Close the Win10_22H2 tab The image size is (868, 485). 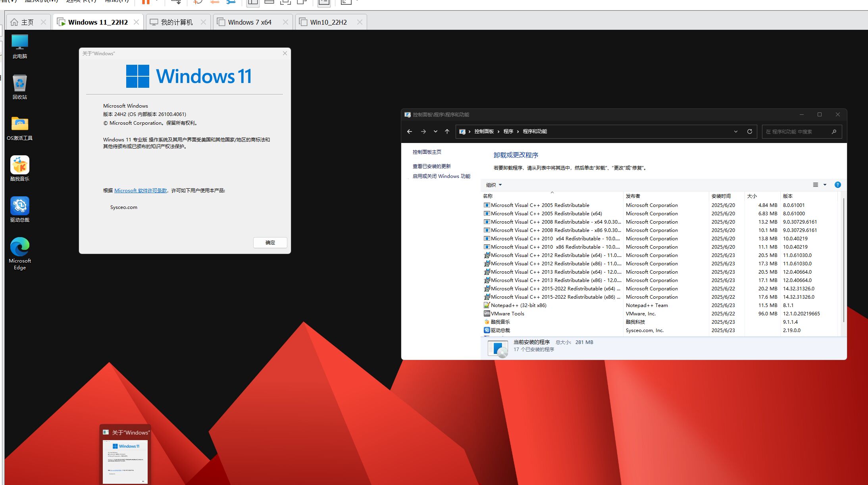(x=360, y=22)
